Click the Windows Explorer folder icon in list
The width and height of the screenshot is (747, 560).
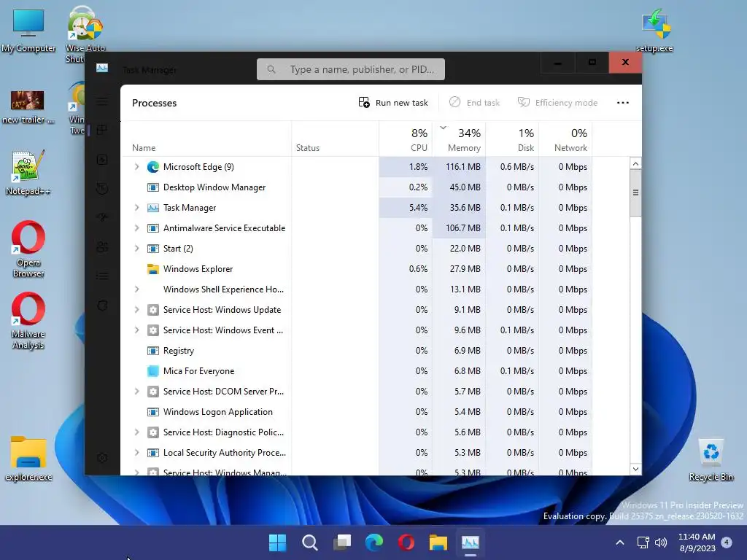(153, 269)
